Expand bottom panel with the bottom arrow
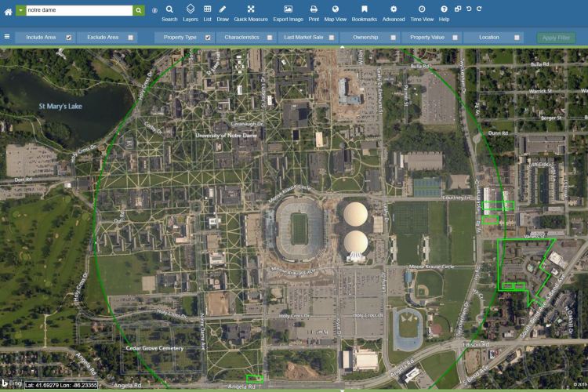The width and height of the screenshot is (588, 392). (x=342, y=390)
